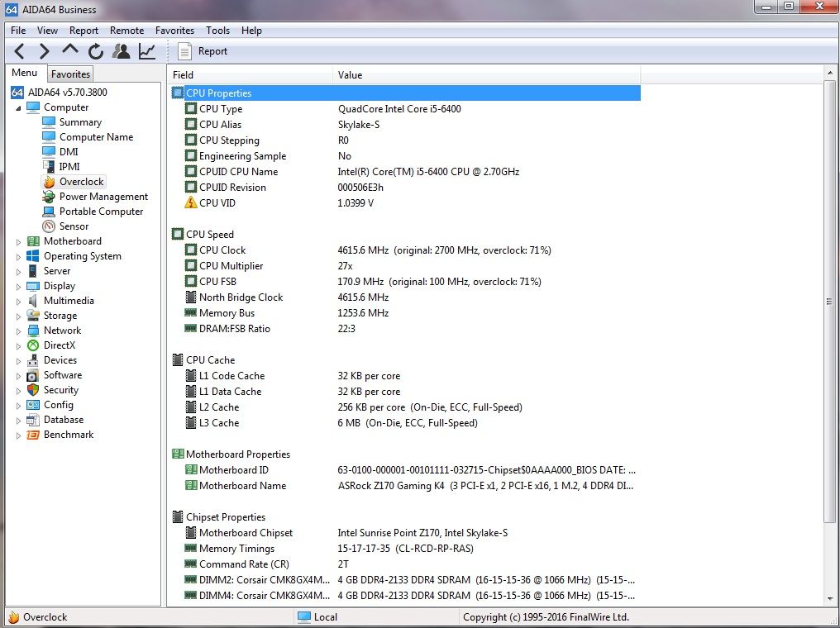Expand the Motherboard tree node
Viewport: 840px width, 628px height.
18,242
